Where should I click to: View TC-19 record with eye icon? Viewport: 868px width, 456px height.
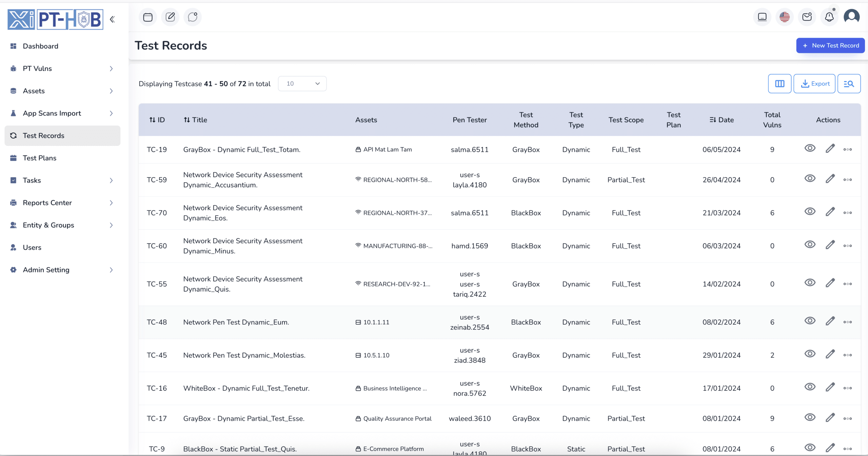pos(810,148)
